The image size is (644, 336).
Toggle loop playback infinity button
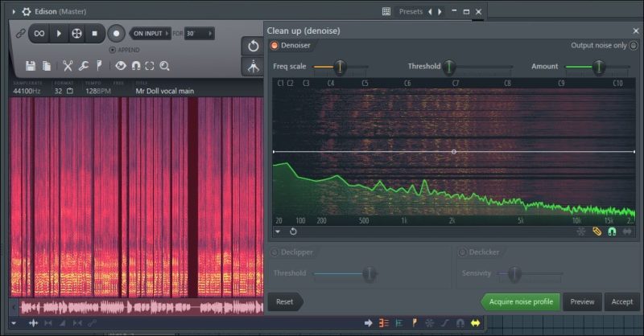pos(39,33)
